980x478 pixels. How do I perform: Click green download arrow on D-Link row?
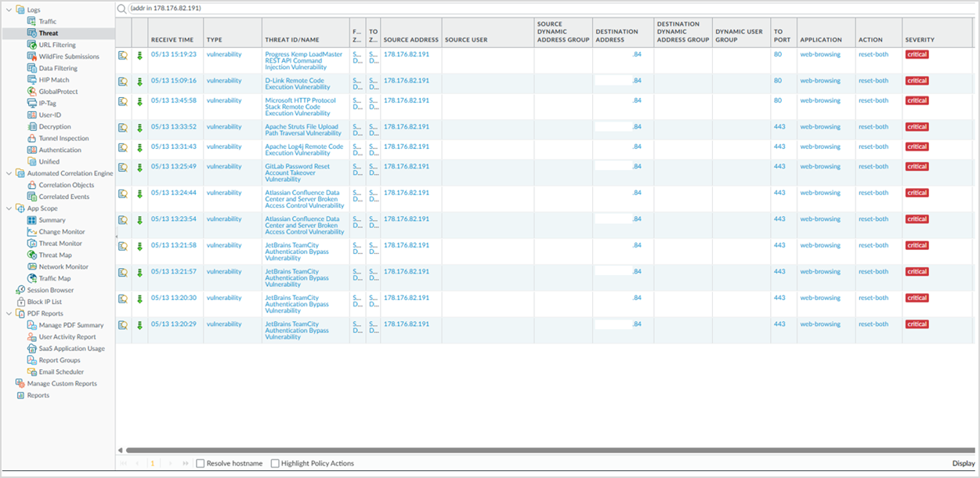pyautogui.click(x=139, y=81)
